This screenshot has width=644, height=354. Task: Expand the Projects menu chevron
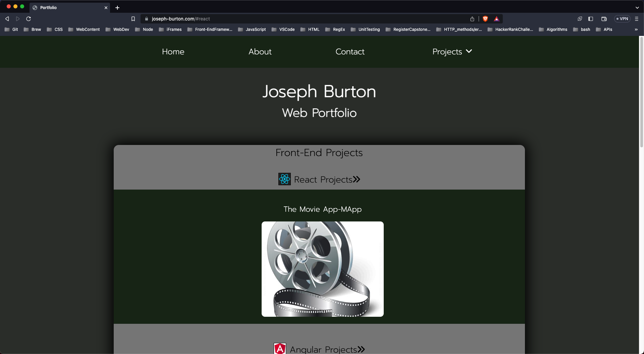(469, 51)
